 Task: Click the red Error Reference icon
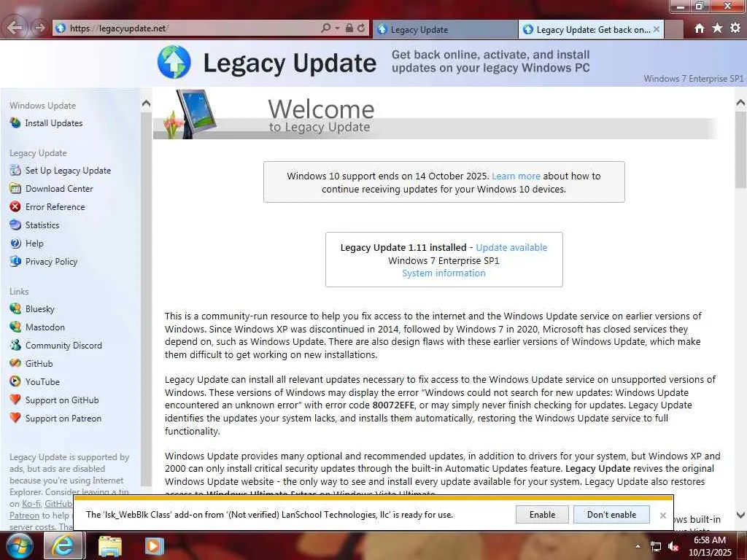coord(15,206)
